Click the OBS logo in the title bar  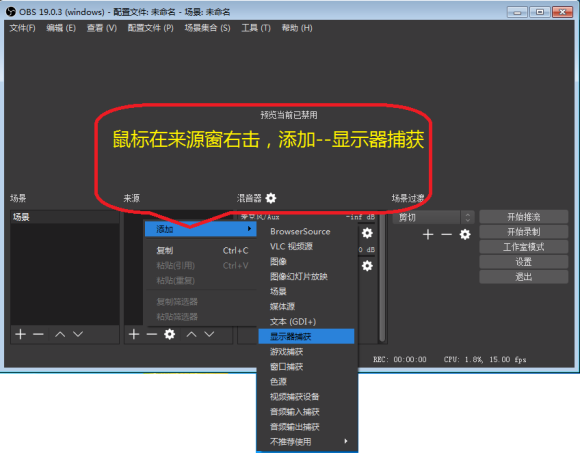tap(11, 11)
